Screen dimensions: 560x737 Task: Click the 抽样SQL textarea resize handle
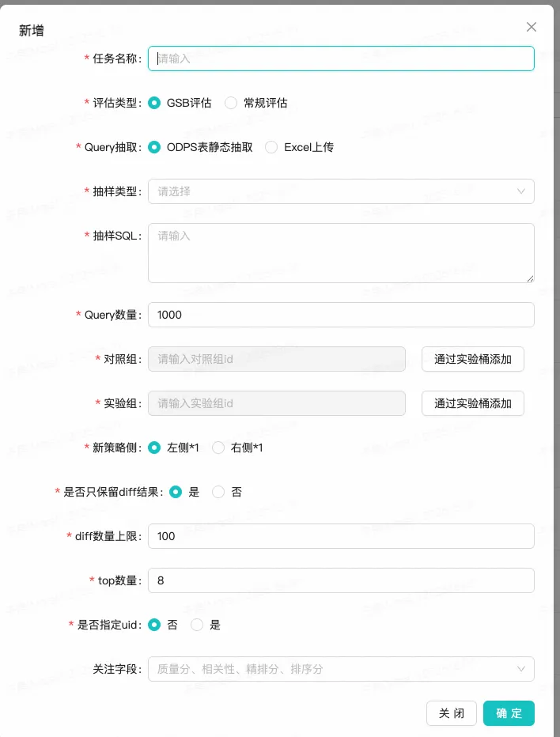530,278
